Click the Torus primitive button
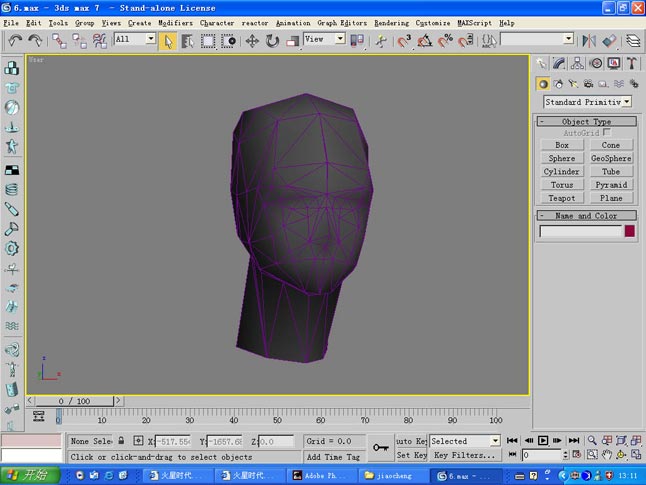This screenshot has height=485, width=646. (562, 185)
